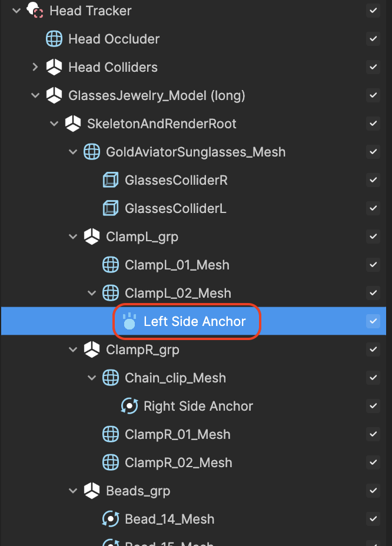Select the Head Occluder globe icon
Viewport: 392px width, 546px height.
(x=54, y=39)
